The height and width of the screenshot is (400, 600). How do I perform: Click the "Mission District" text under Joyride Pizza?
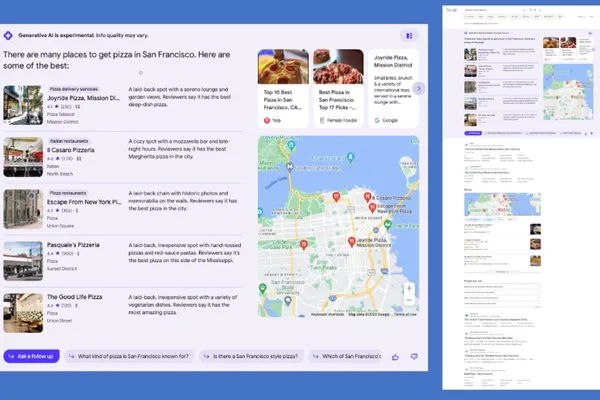pos(62,122)
